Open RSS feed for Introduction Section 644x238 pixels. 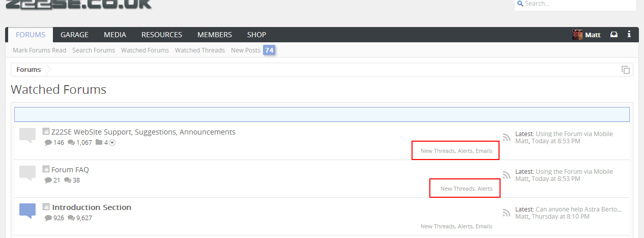coord(506,213)
